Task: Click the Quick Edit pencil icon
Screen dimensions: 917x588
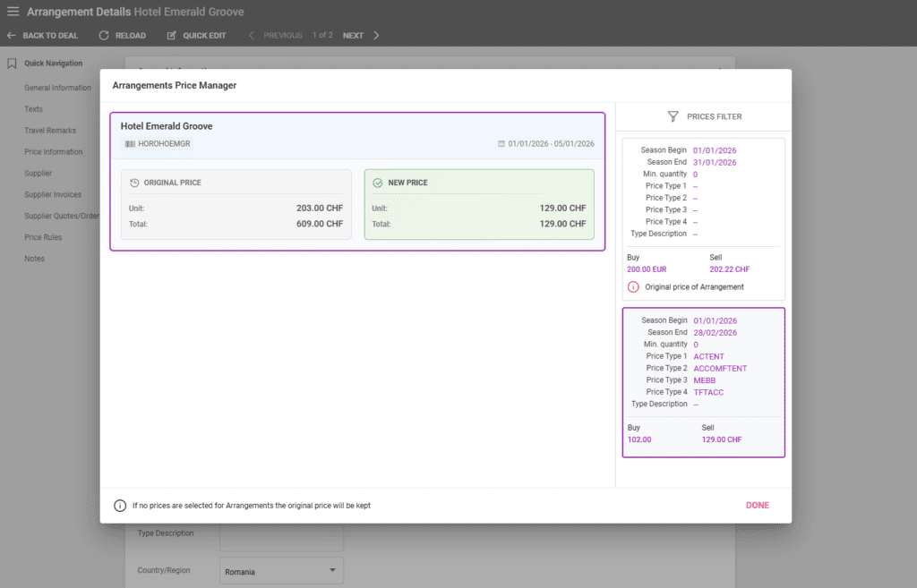Action: (x=170, y=35)
